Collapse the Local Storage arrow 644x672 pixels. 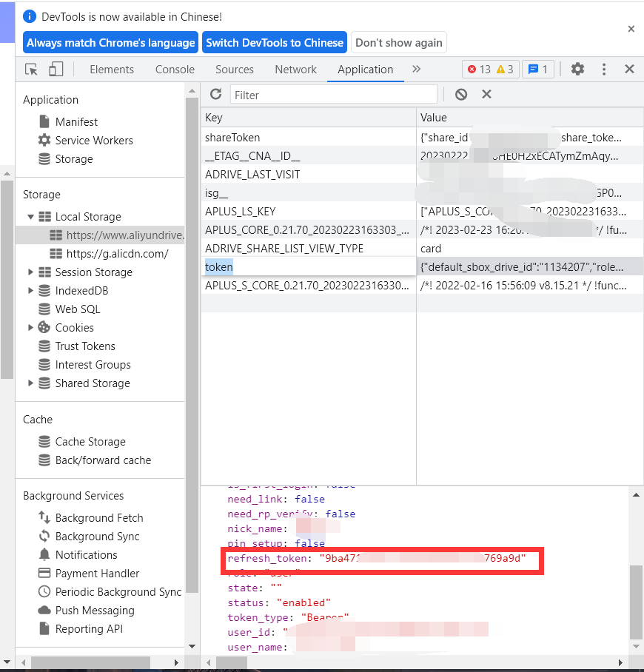pyautogui.click(x=30, y=217)
